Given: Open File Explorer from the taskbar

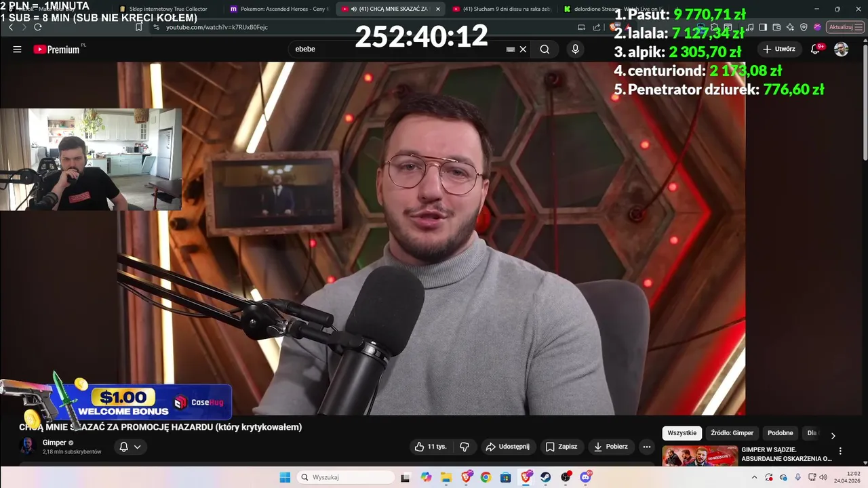Looking at the screenshot, I should (x=446, y=477).
